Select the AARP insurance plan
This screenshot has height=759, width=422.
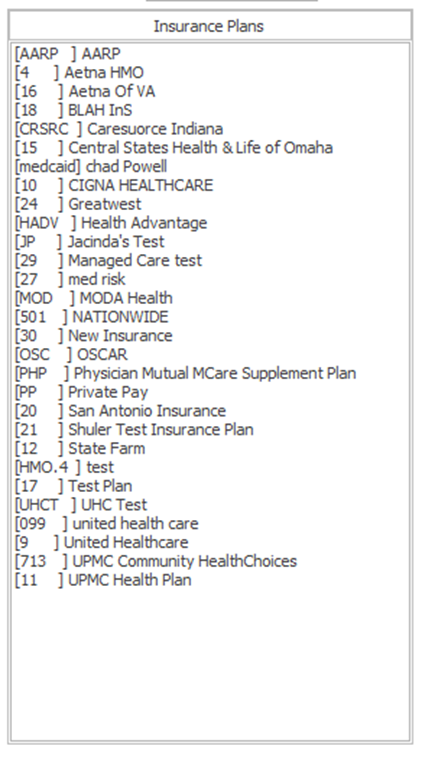68,53
